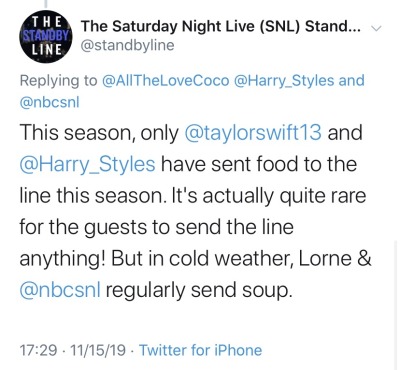The image size is (400, 370).
Task: Open @AllTheLoveCoco in the Replying to line
Action: pos(165,81)
